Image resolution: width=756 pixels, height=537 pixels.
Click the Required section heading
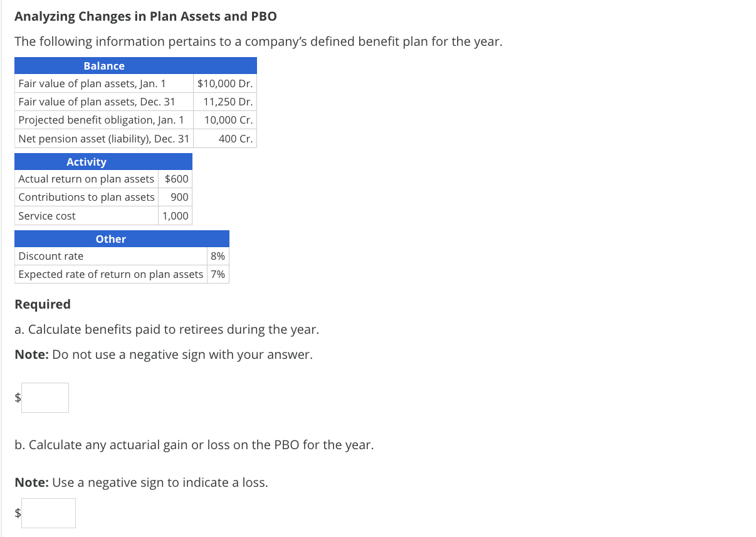click(x=42, y=304)
